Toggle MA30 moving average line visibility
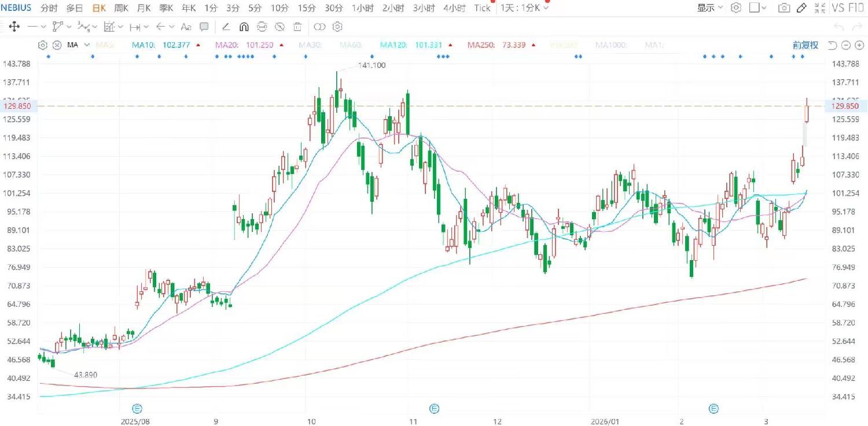The image size is (868, 426). [x=310, y=45]
